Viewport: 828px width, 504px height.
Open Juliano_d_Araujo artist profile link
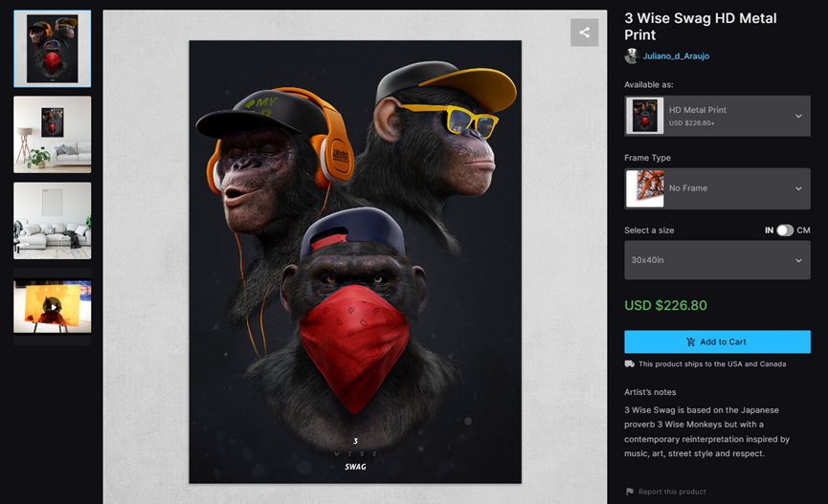[x=676, y=55]
